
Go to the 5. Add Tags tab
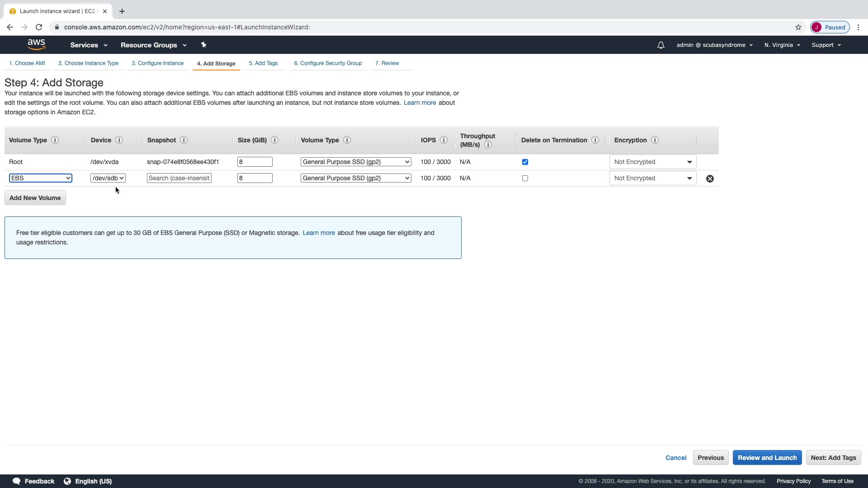263,63
